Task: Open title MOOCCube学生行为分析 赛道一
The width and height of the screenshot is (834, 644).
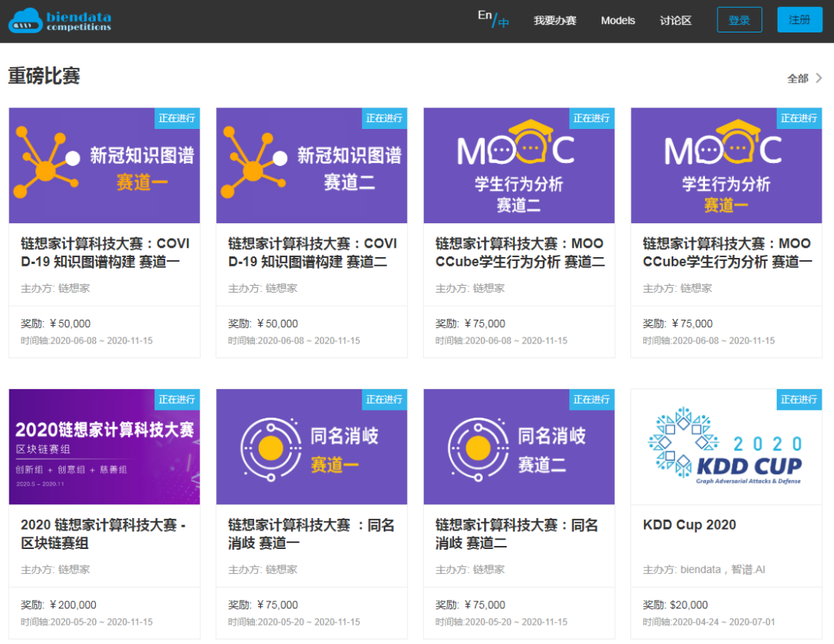Action: point(727,253)
